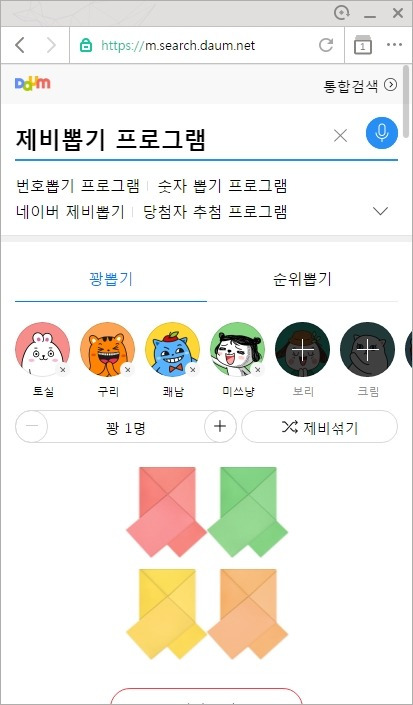Add the 크림 character to the draw

368,349
